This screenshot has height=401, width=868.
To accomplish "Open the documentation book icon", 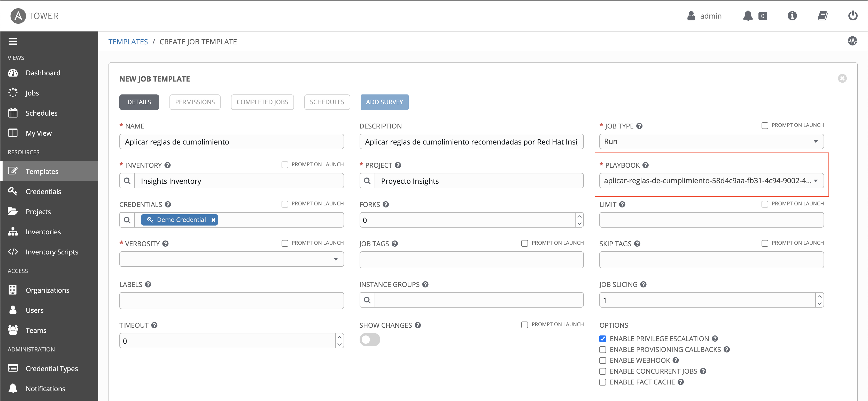I will 823,16.
